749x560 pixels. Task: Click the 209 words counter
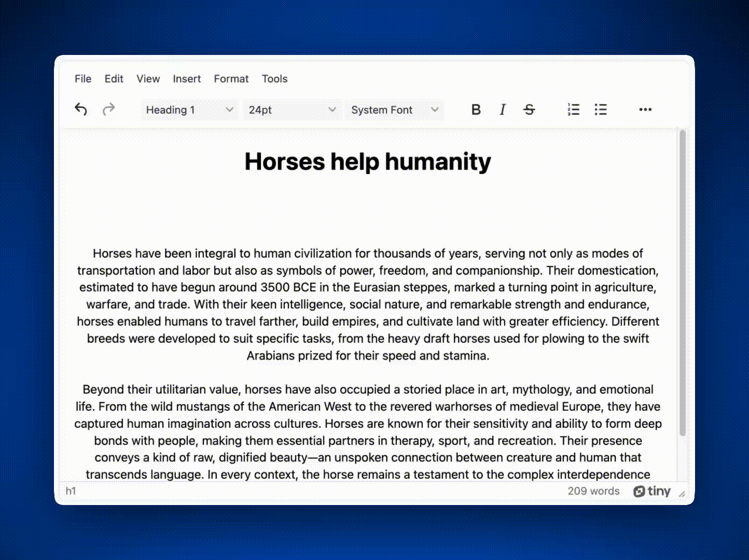click(x=593, y=491)
